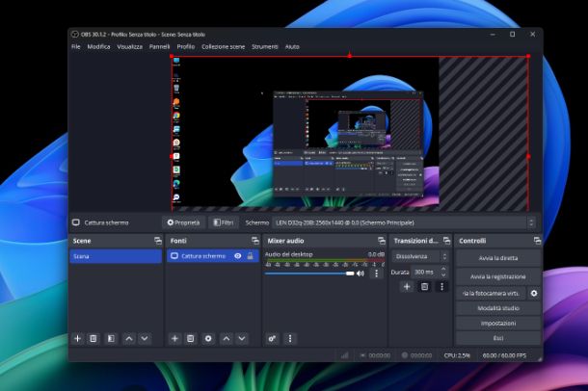This screenshot has height=391, width=588.
Task: Move scene up with arrow
Action: point(128,339)
